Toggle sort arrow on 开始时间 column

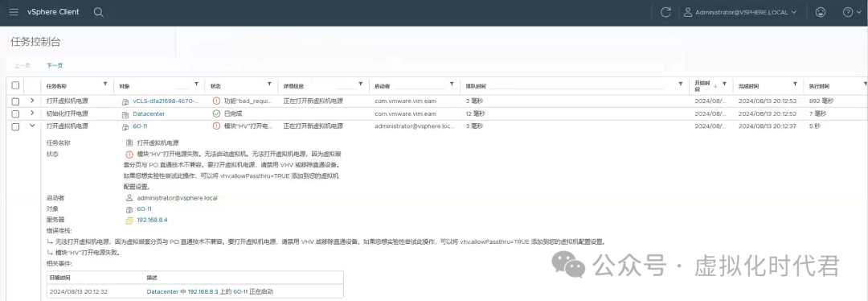715,86
